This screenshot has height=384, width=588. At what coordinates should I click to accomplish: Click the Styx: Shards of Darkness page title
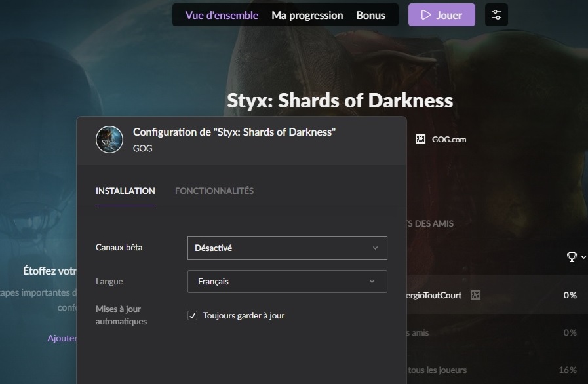coord(340,100)
